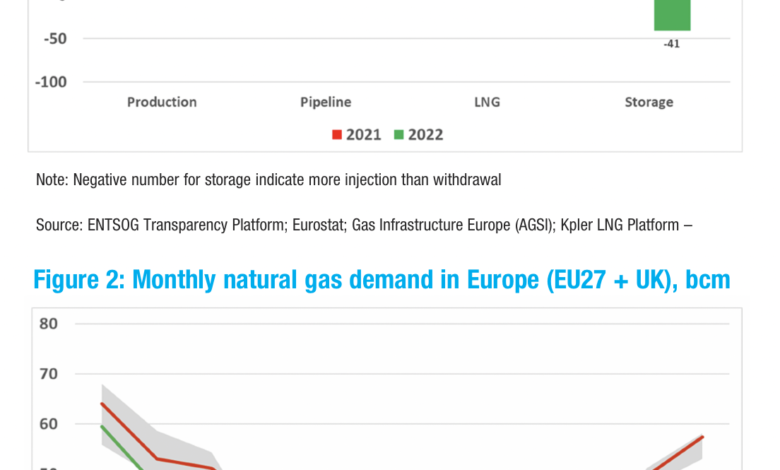Select the Production axis label
Viewport: 780px width, 470px height.
coord(162,102)
